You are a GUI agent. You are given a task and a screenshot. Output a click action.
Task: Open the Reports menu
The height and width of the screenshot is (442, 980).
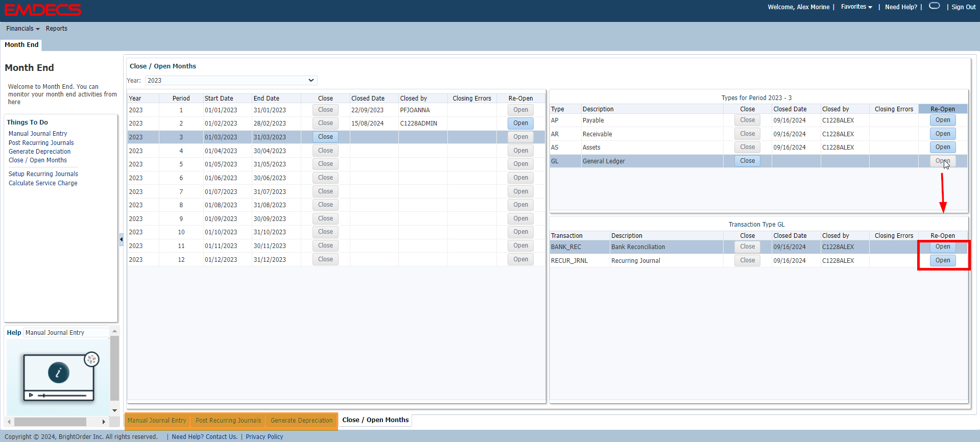click(x=56, y=29)
